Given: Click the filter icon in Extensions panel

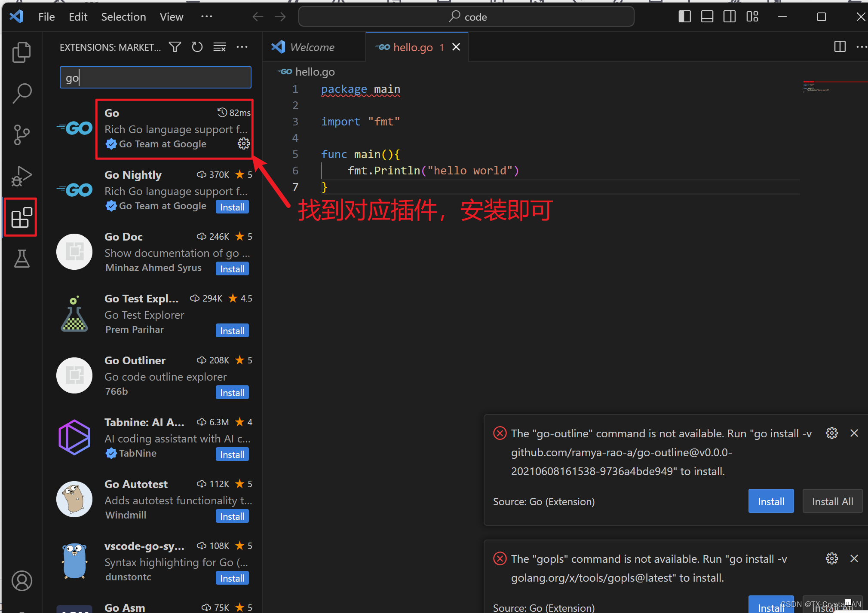Looking at the screenshot, I should (x=175, y=47).
